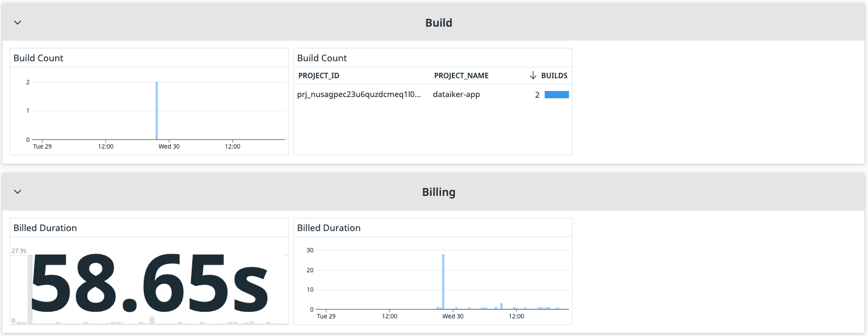The image size is (868, 336).
Task: Sort table by PROJECT_ID column
Action: tap(318, 76)
